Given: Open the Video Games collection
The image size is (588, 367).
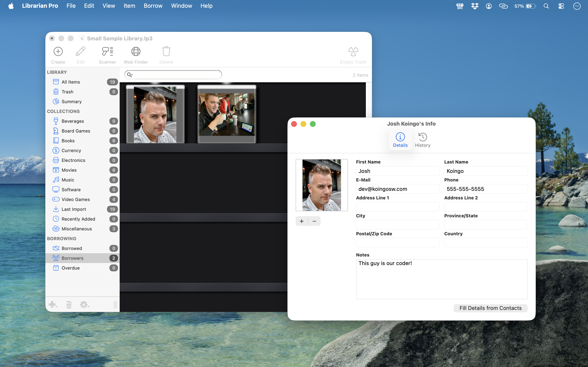Looking at the screenshot, I should click(76, 199).
